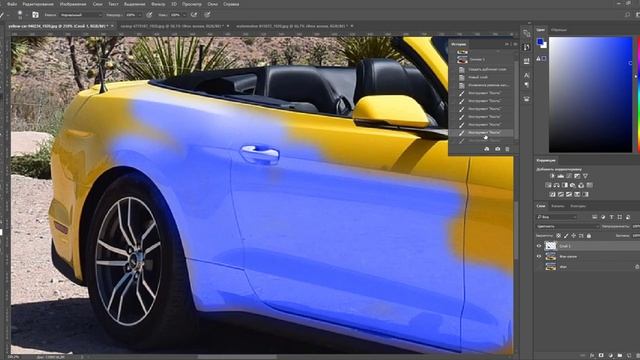
Task: Create new document from current history state
Action: coord(487,149)
